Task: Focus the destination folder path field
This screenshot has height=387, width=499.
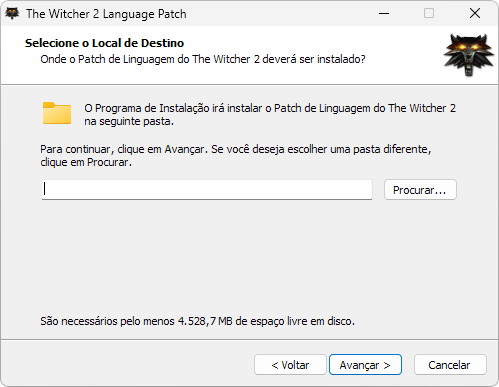Action: pyautogui.click(x=207, y=190)
